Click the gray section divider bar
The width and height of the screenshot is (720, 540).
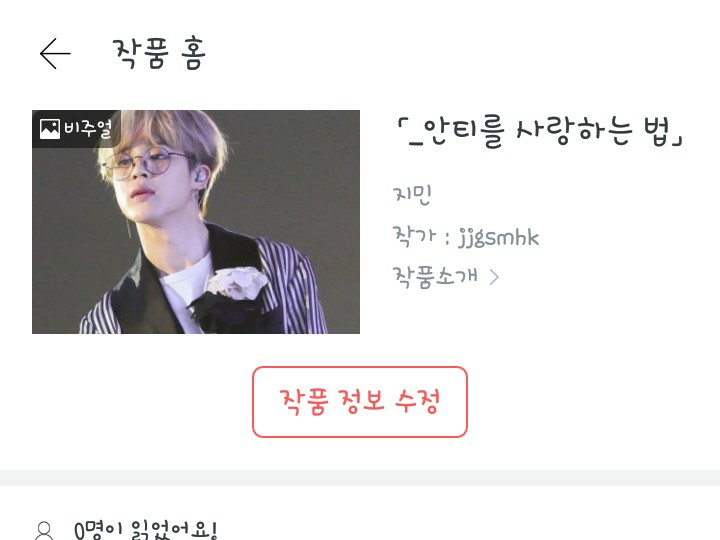click(x=360, y=478)
